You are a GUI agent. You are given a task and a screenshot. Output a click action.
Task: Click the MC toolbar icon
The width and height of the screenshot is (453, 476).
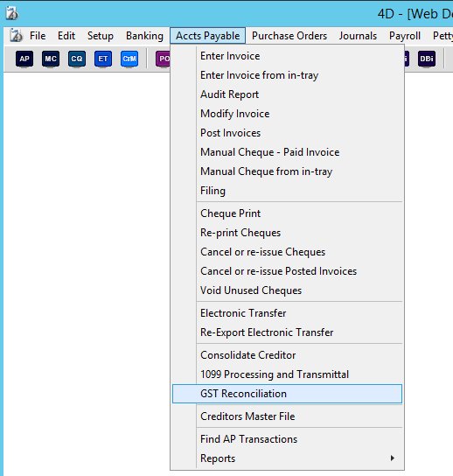point(51,59)
